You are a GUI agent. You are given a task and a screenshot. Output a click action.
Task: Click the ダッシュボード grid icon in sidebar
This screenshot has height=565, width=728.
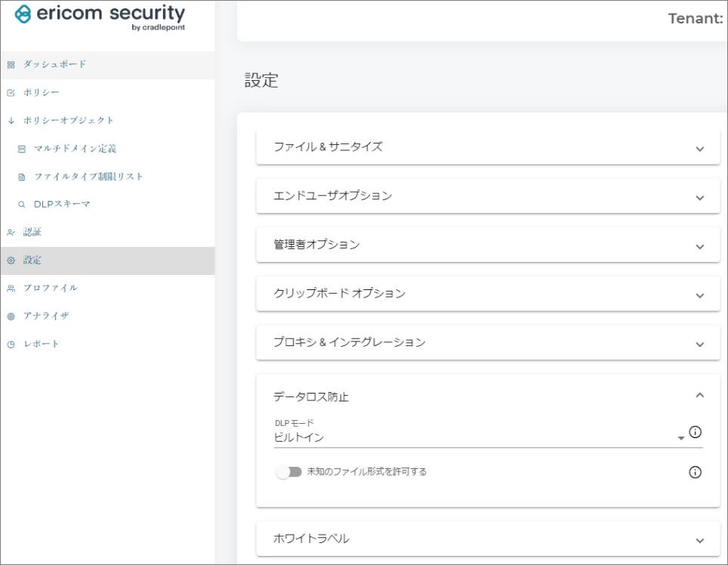click(x=11, y=65)
